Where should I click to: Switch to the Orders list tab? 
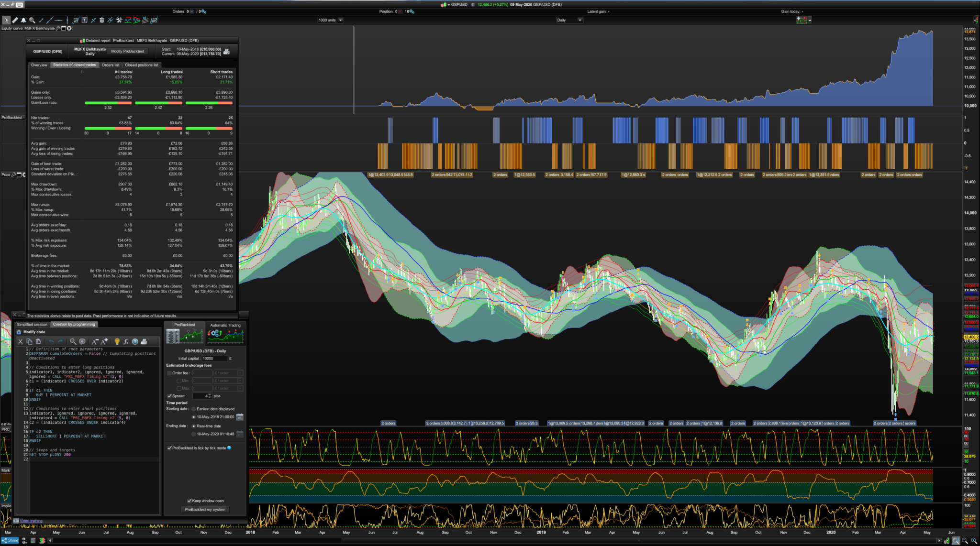pos(111,65)
